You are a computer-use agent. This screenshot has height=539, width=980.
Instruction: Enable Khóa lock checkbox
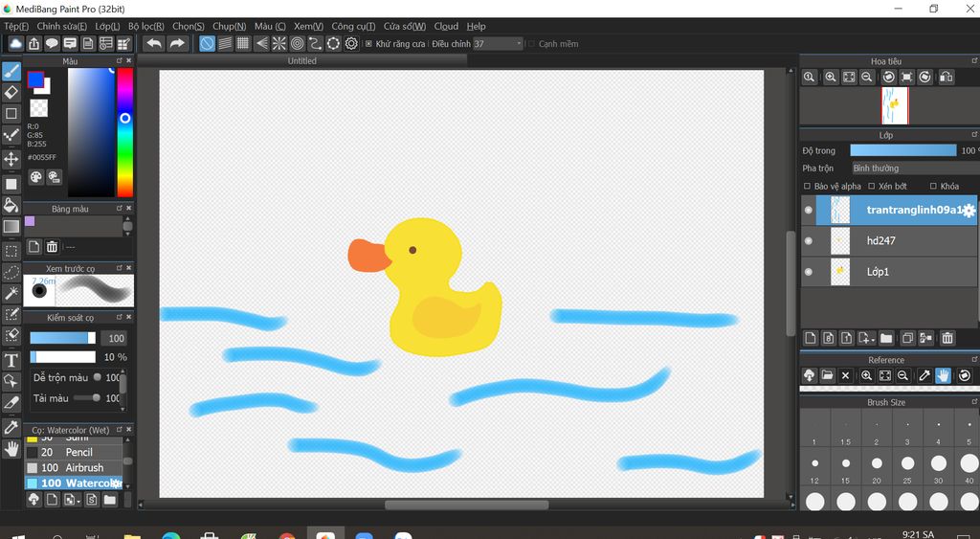tap(933, 187)
